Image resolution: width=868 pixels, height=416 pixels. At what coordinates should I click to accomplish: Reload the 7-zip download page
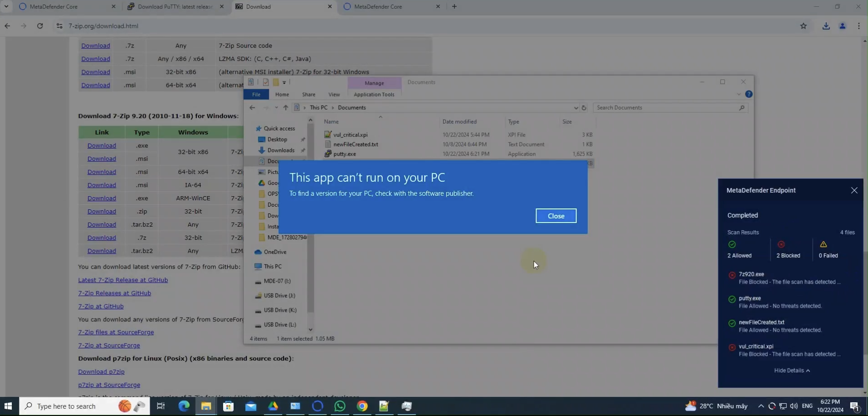pos(40,26)
